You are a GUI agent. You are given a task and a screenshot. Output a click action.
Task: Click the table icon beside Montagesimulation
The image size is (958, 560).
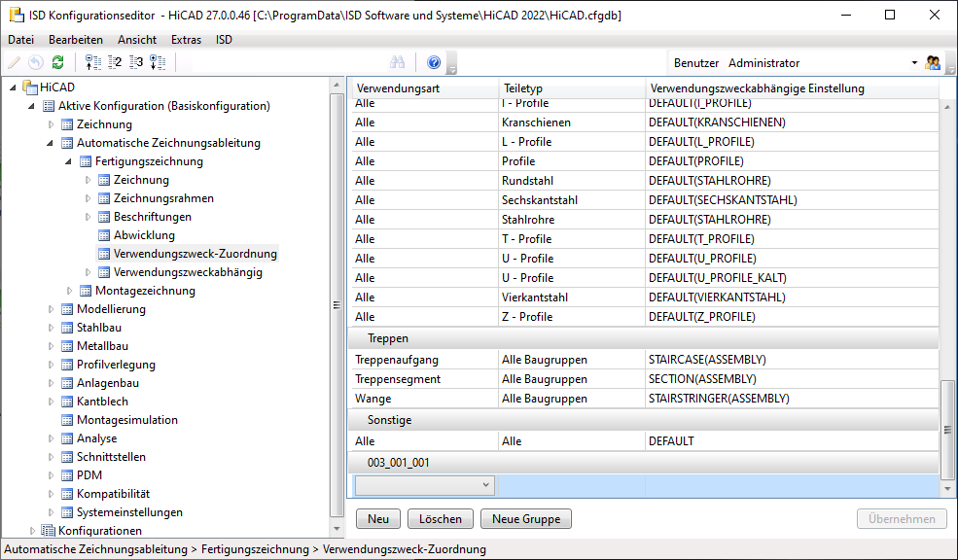[x=67, y=420]
